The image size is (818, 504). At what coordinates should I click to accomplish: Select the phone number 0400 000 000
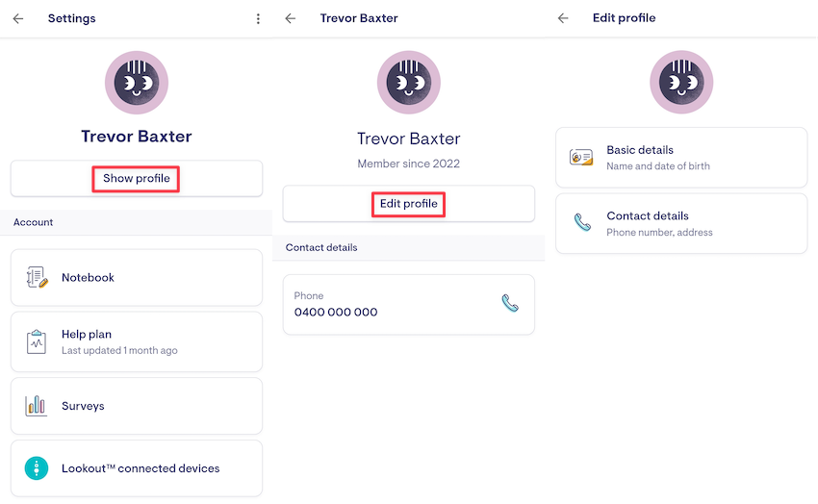point(336,313)
